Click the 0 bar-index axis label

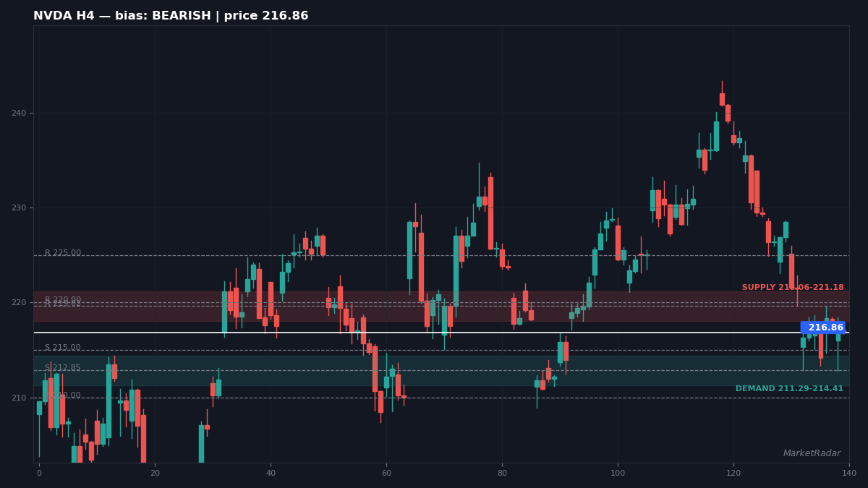pos(39,474)
